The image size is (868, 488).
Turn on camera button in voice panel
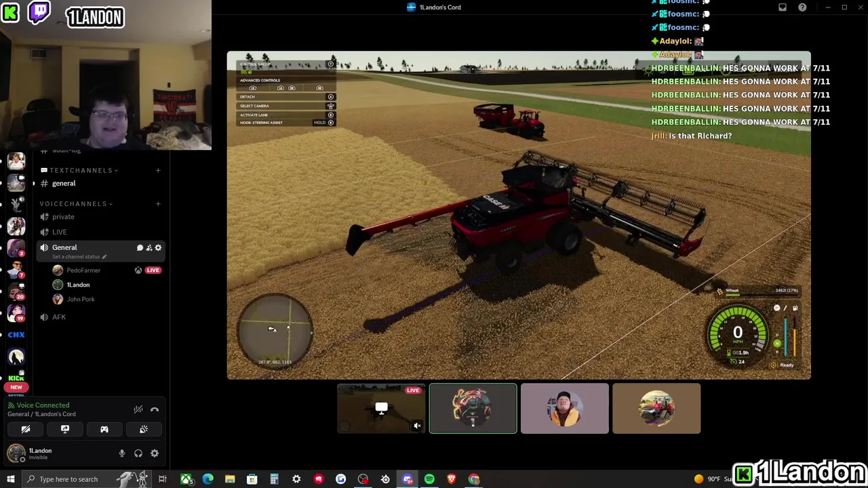coord(26,429)
